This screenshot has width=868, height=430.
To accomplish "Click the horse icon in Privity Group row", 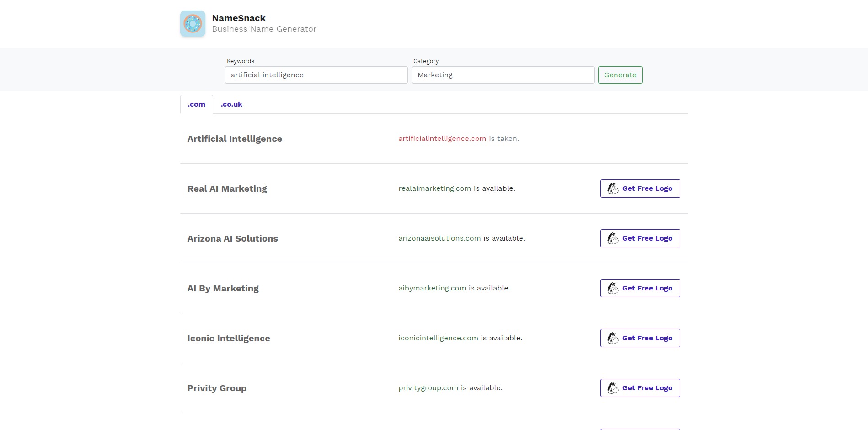I will [613, 388].
